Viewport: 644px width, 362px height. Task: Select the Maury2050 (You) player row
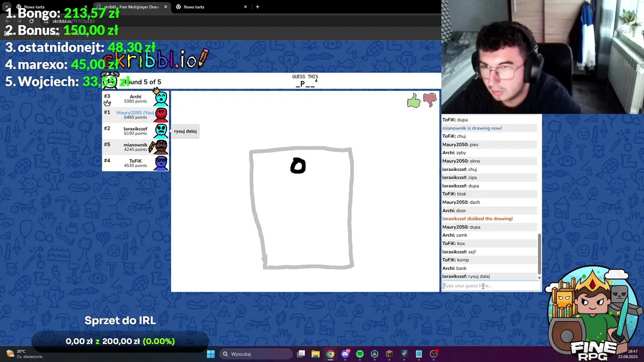[x=135, y=115]
